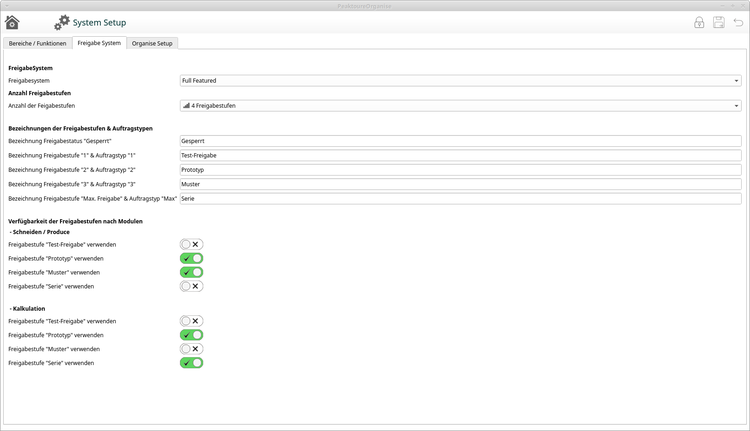Go to the home screen icon

tap(12, 22)
